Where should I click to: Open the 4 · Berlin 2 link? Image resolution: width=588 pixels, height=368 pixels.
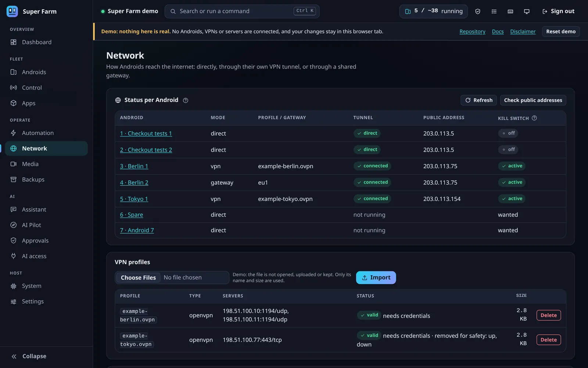point(134,183)
